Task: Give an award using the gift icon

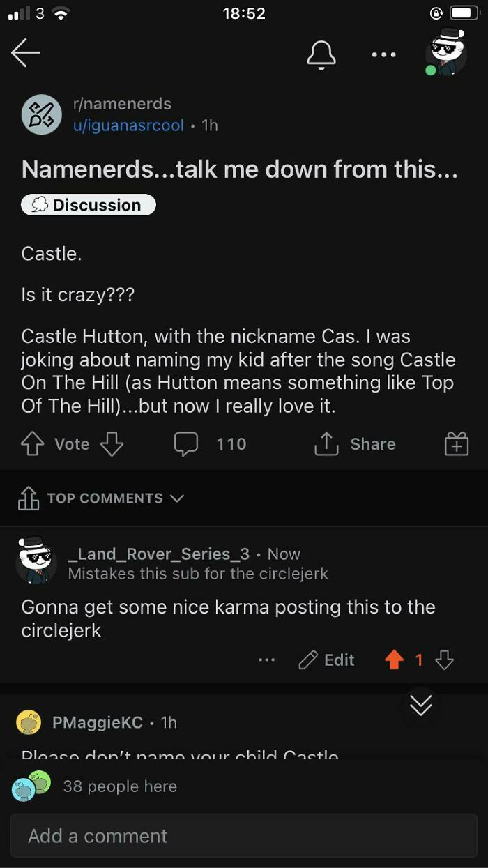Action: pos(456,444)
